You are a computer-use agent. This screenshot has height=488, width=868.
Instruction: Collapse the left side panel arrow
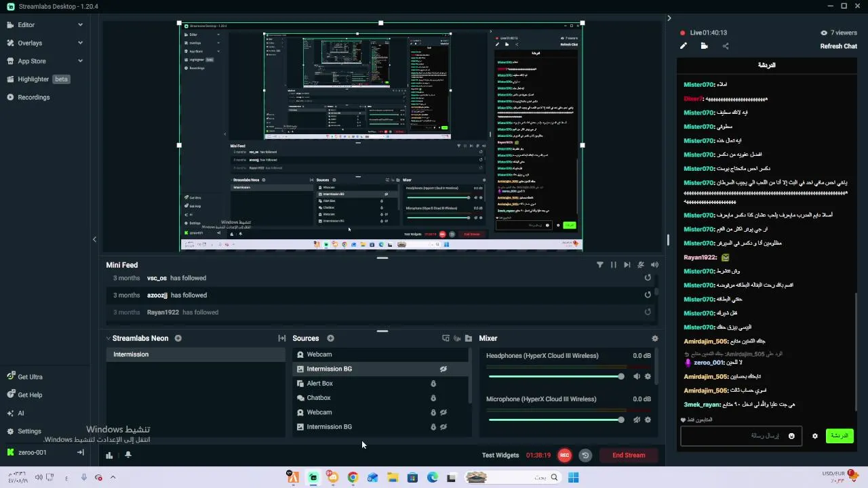[94, 239]
